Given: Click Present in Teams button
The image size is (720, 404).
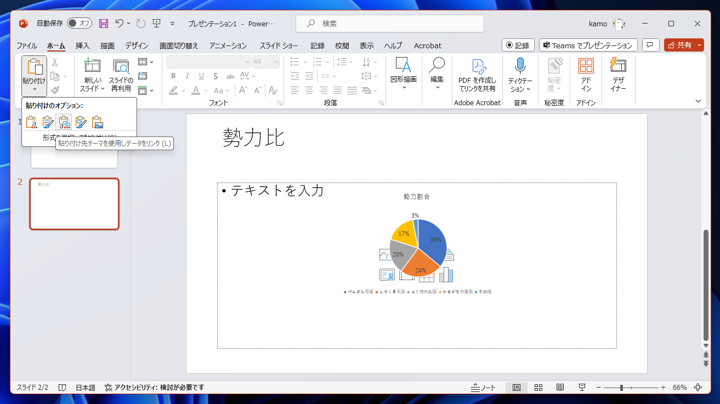Looking at the screenshot, I should coord(588,45).
